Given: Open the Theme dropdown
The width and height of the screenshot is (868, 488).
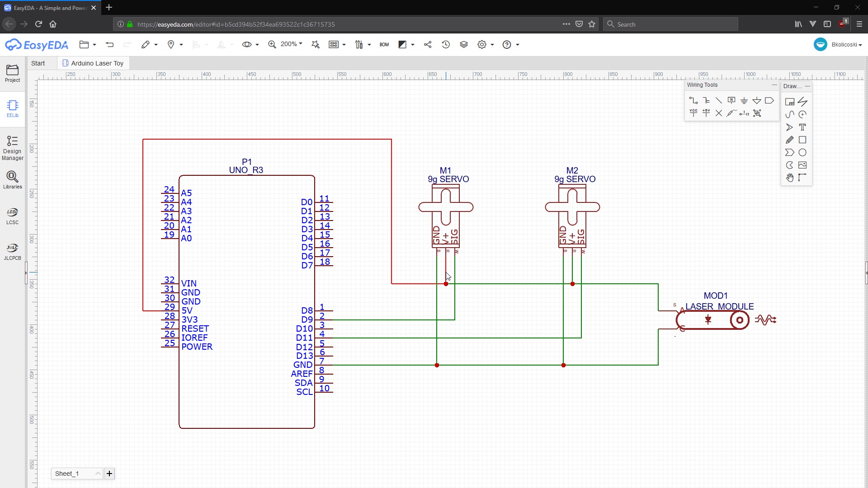Looking at the screenshot, I should [406, 44].
